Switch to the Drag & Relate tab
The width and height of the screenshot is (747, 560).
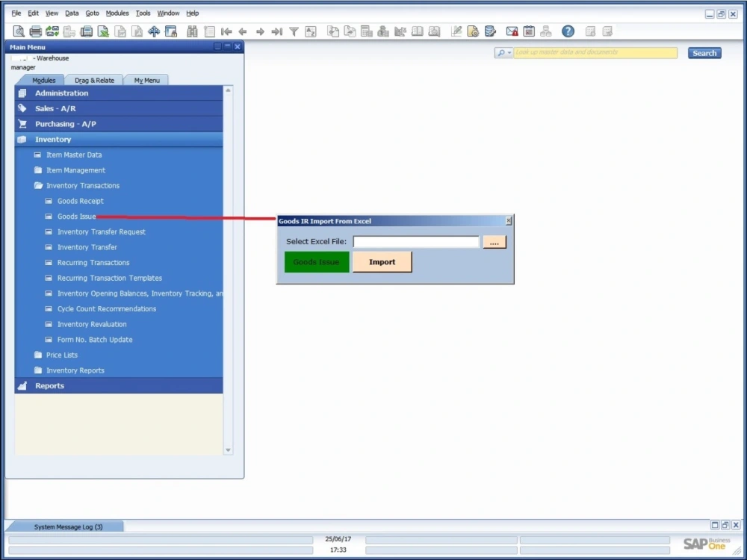click(x=94, y=80)
